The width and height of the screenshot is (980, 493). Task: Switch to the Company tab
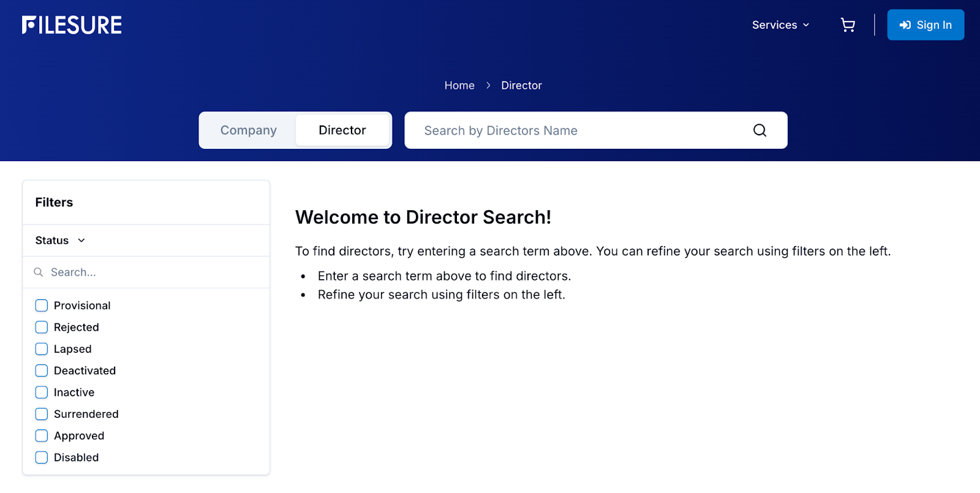248,130
